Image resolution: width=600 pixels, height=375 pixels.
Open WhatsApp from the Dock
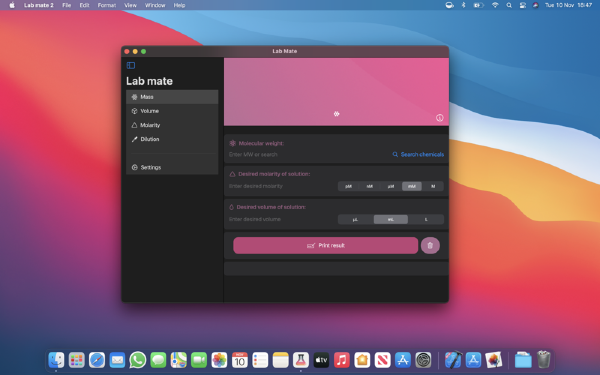[x=138, y=360]
